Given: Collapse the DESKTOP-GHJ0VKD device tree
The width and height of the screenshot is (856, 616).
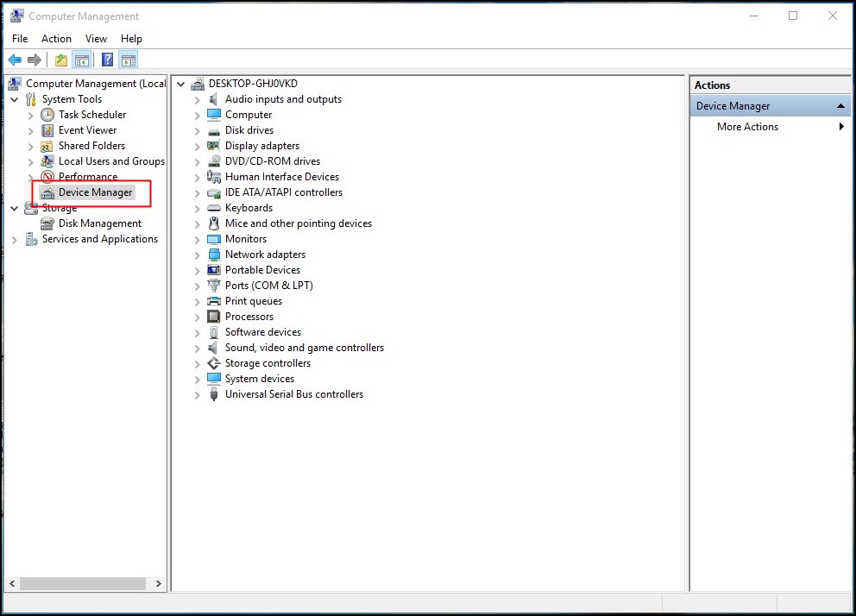Looking at the screenshot, I should (180, 84).
